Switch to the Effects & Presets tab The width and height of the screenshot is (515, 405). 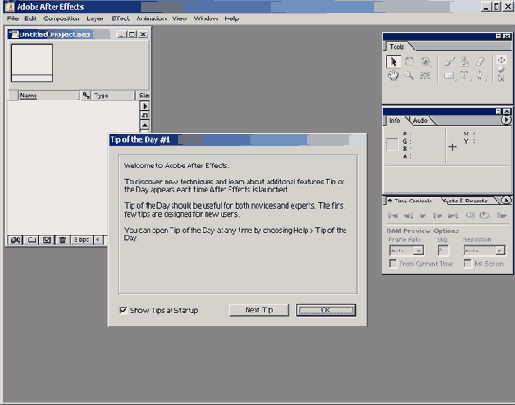(x=466, y=201)
